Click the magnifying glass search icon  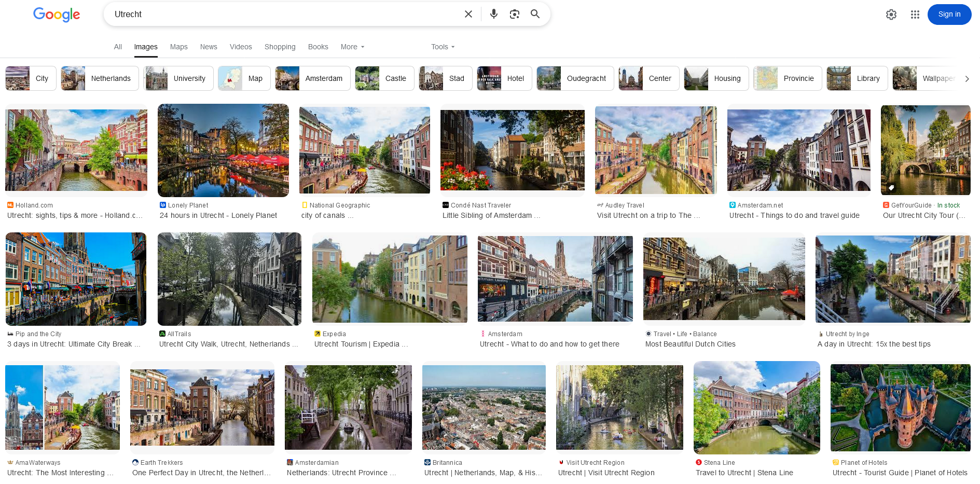pos(535,14)
